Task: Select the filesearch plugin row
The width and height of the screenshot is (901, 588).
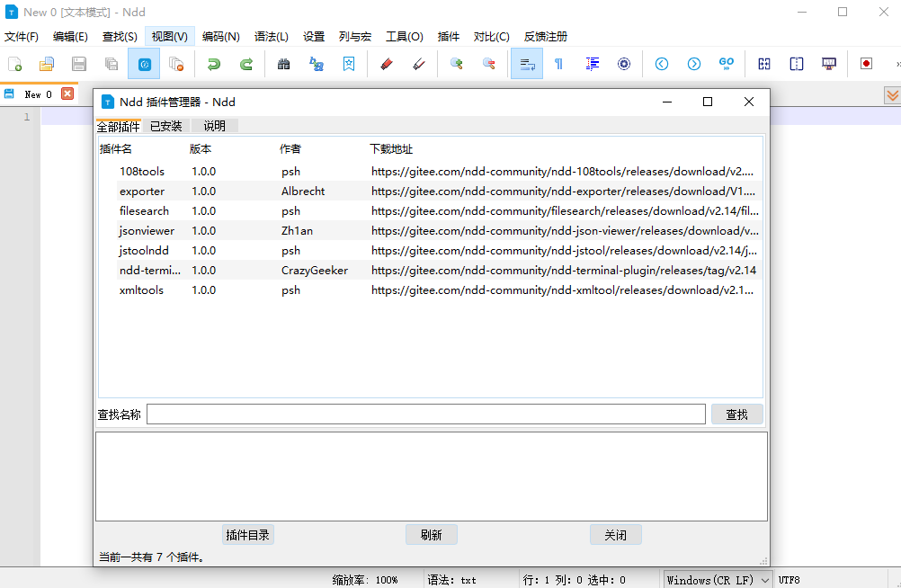Action: point(431,211)
